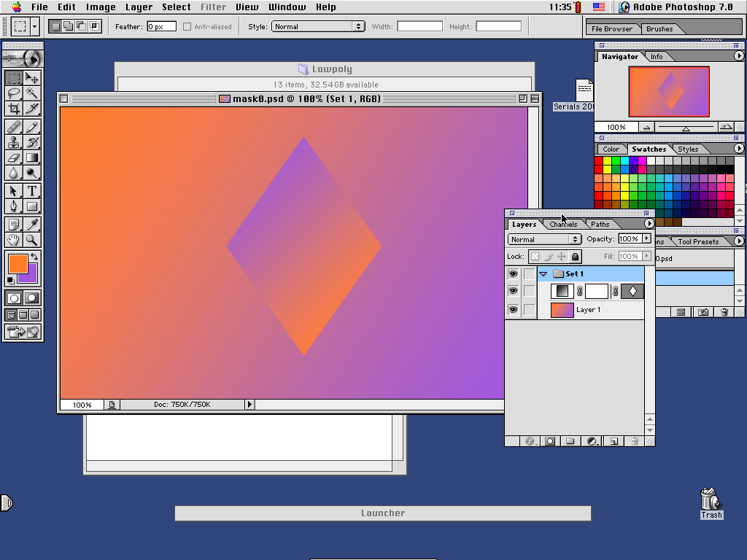Collapse the Set 1 disclosure triangle

click(543, 273)
